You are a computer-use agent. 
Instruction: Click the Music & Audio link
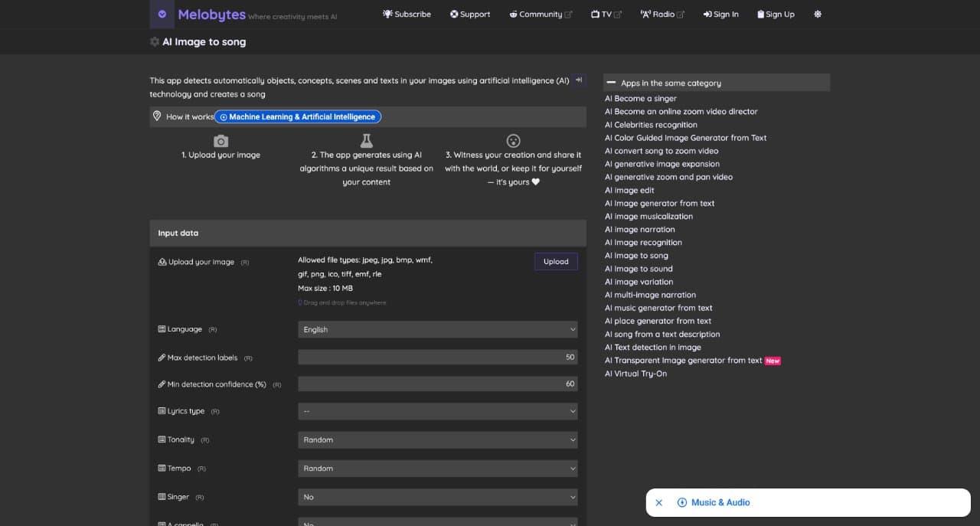[720, 503]
